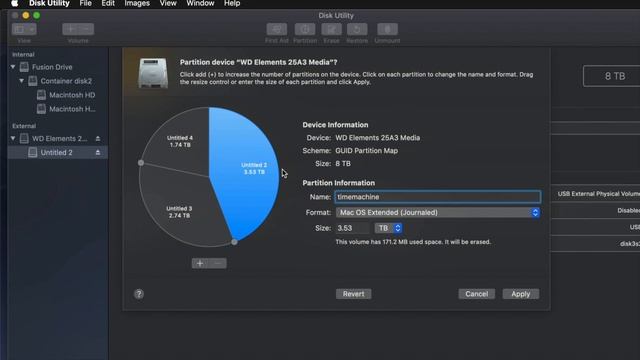Click the Erase toolbar icon
Viewport: 640px width, 360px height.
pos(331,29)
